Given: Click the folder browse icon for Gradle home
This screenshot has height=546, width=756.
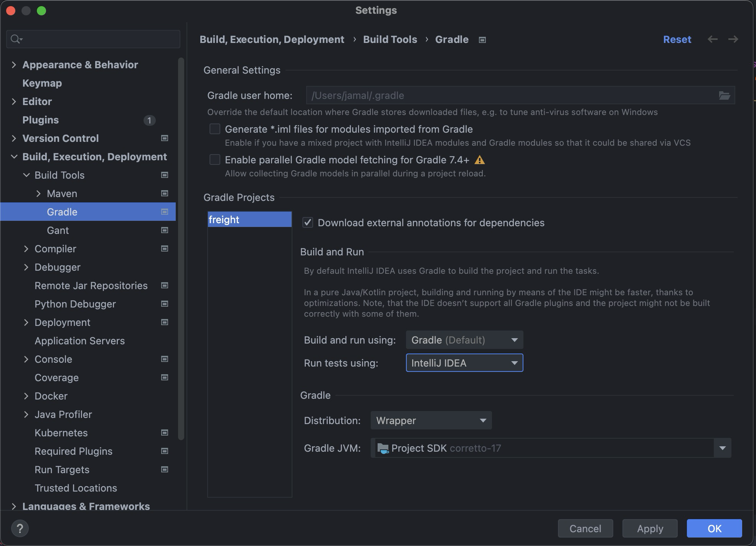Looking at the screenshot, I should pos(724,95).
